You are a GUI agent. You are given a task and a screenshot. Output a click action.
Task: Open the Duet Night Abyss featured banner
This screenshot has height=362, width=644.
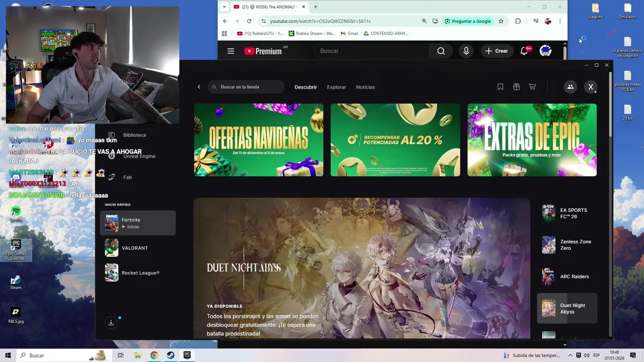362,268
